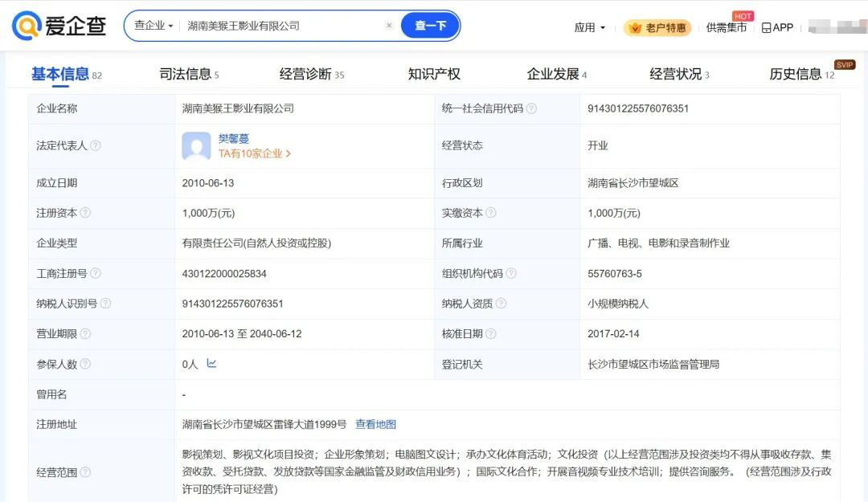Click help icon next to 注册资本

pyautogui.click(x=85, y=213)
